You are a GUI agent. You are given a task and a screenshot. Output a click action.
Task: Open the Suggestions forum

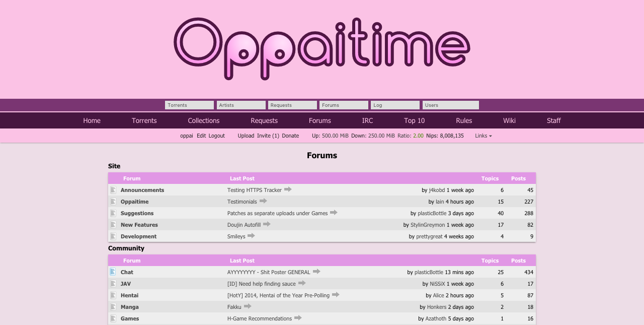(x=137, y=213)
